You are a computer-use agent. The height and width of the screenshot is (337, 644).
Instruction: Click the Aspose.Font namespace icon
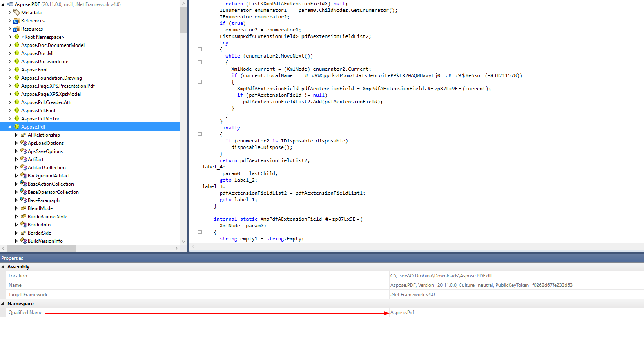click(x=17, y=69)
